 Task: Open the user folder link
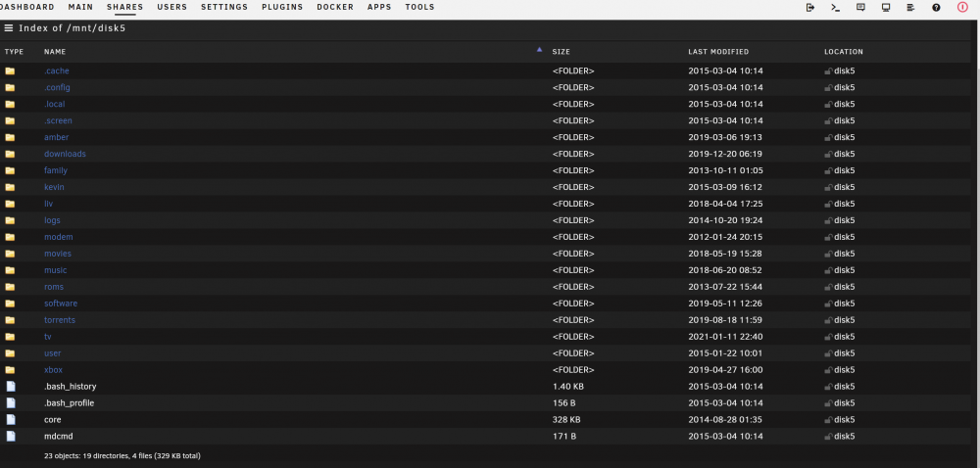pos(53,353)
